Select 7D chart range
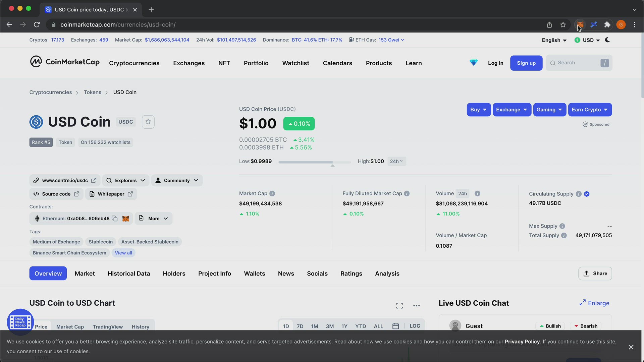The image size is (644, 362). coord(300,326)
